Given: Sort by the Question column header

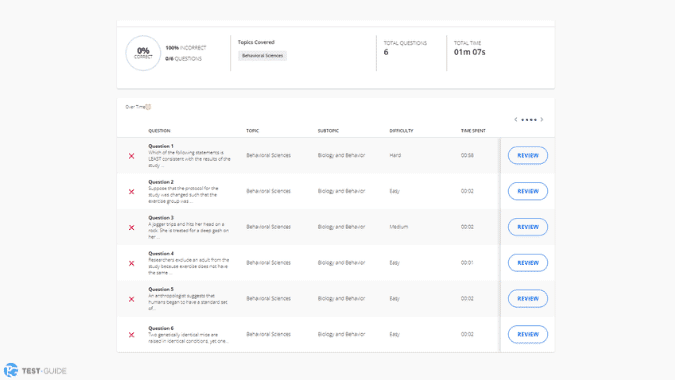Looking at the screenshot, I should (159, 131).
